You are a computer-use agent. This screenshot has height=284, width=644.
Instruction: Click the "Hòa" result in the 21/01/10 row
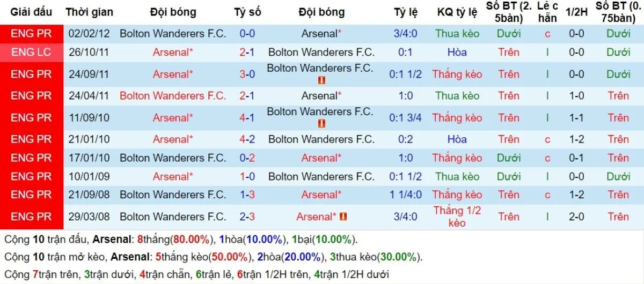[457, 139]
